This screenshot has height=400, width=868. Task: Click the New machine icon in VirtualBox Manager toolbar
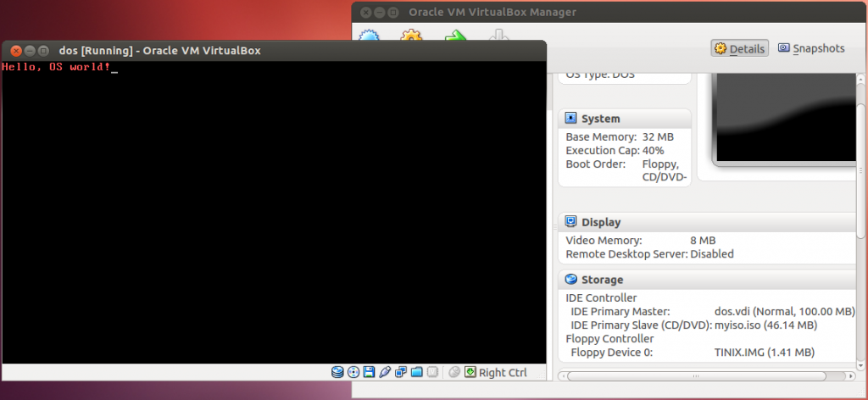(x=370, y=36)
